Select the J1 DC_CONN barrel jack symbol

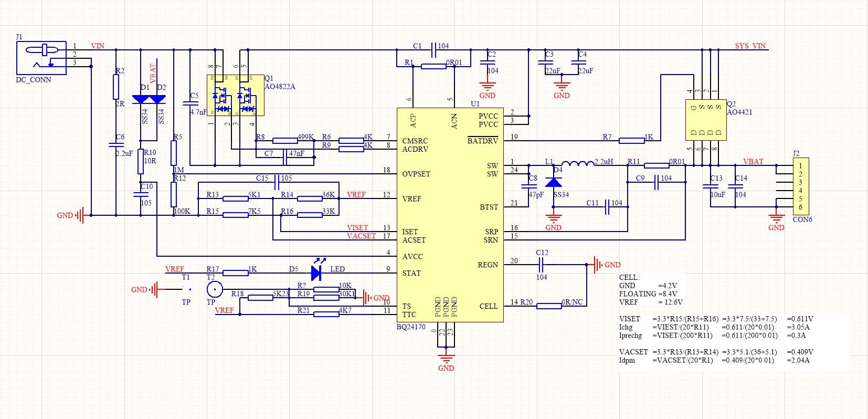[41, 58]
